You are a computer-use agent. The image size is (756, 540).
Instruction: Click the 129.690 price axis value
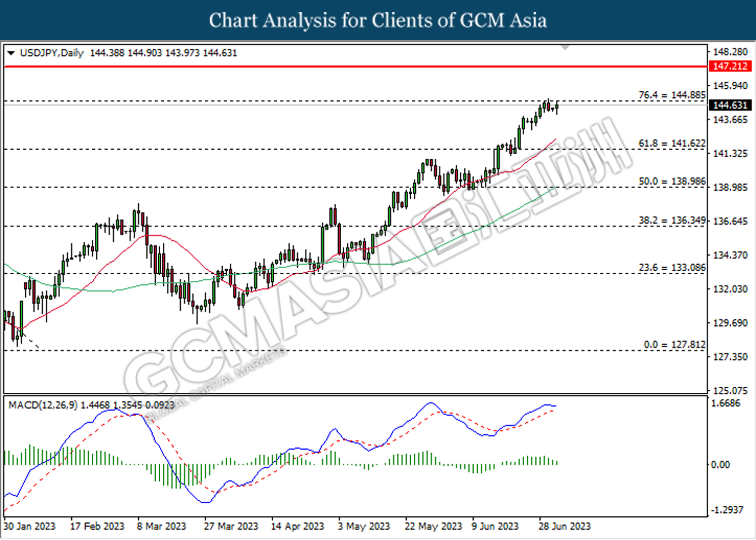(730, 323)
